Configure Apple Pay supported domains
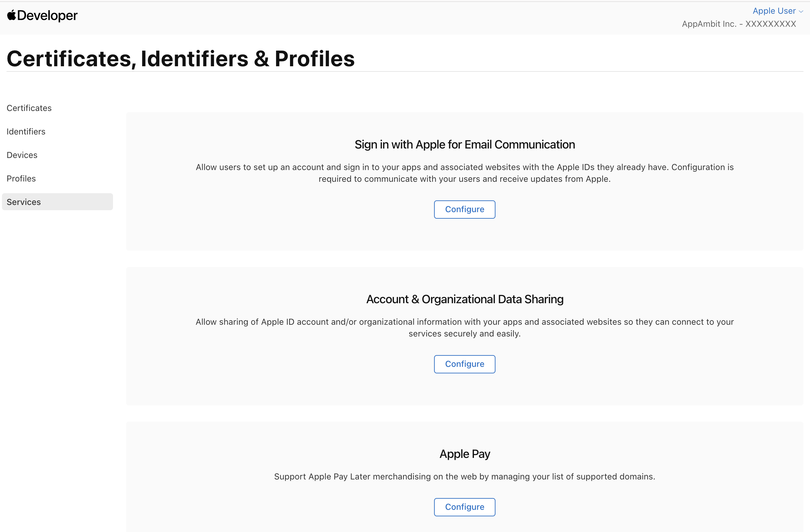The width and height of the screenshot is (810, 532). pyautogui.click(x=464, y=507)
